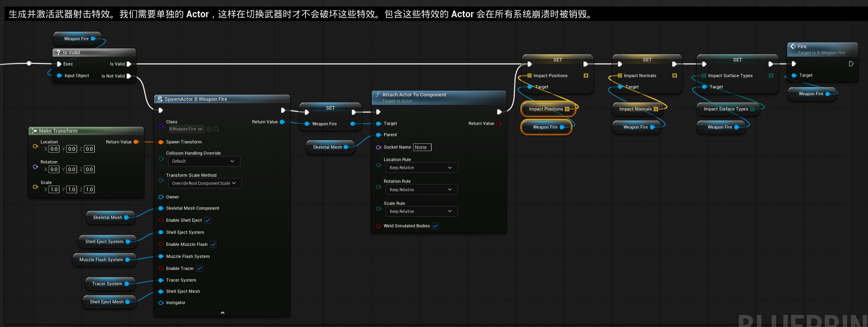Screen dimensions: 868x327
Task: Click the browse-to-asset magnifier icon beside Class
Action: coord(216,129)
